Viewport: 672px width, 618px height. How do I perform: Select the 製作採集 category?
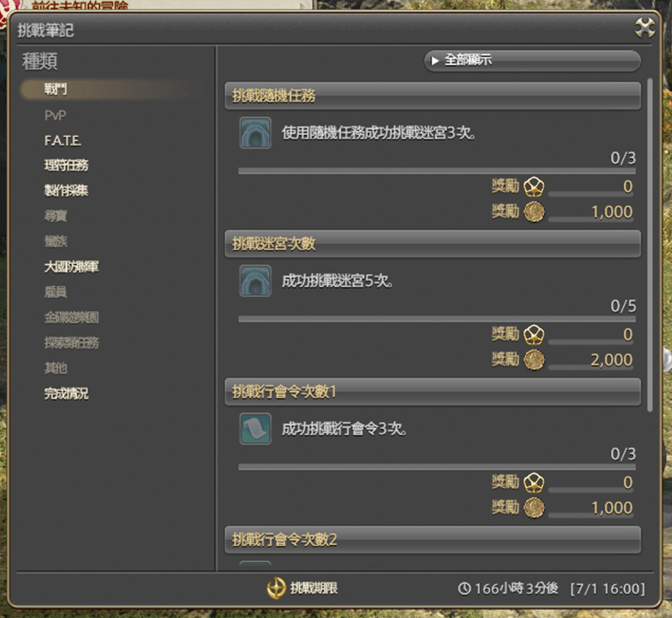coord(66,190)
